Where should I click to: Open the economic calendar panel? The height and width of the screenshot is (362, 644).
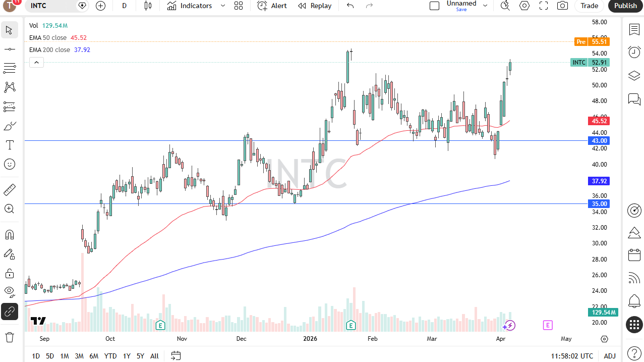coord(634,255)
